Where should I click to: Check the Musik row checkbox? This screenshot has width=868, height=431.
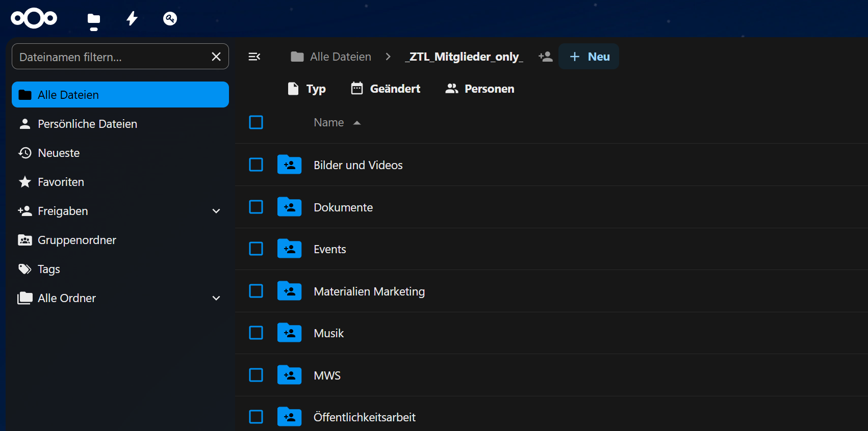[x=256, y=333]
